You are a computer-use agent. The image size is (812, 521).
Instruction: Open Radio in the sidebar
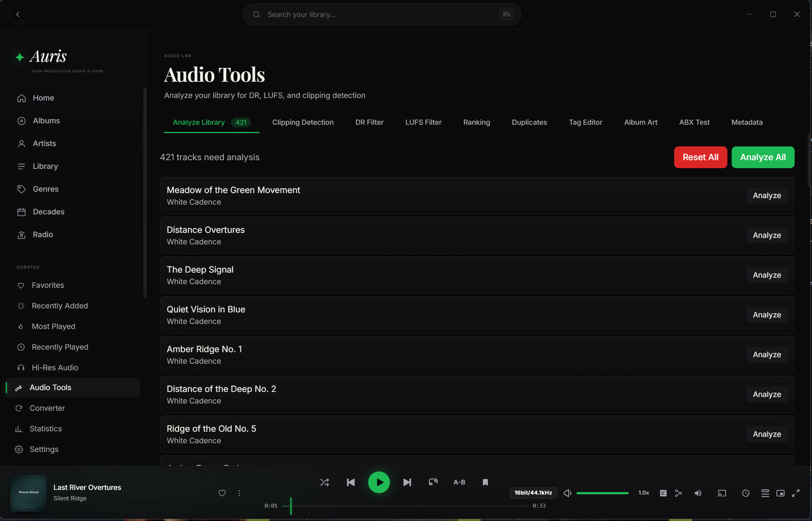pos(43,234)
